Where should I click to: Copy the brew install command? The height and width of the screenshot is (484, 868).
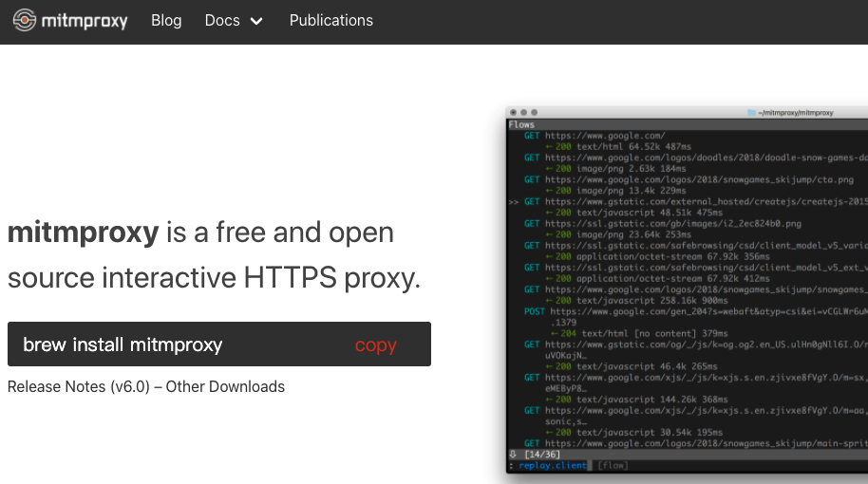coord(375,344)
